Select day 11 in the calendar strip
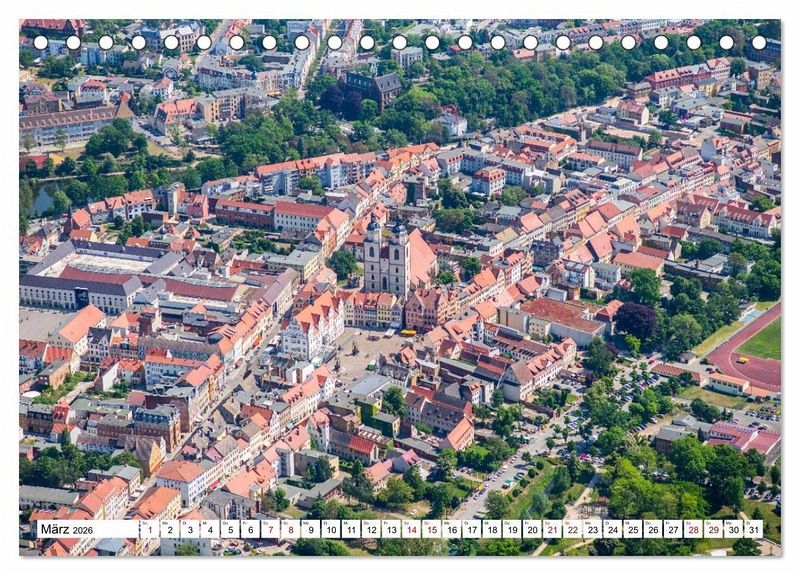The width and height of the screenshot is (800, 575). [x=351, y=529]
